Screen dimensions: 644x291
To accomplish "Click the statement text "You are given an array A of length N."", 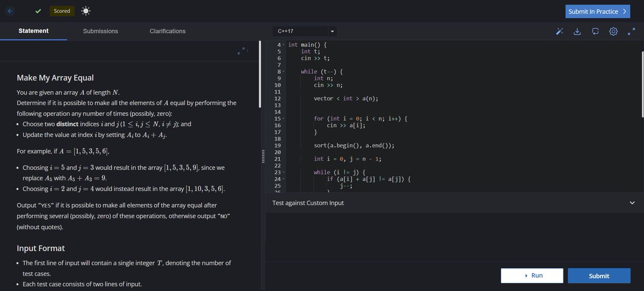I will pos(68,92).
